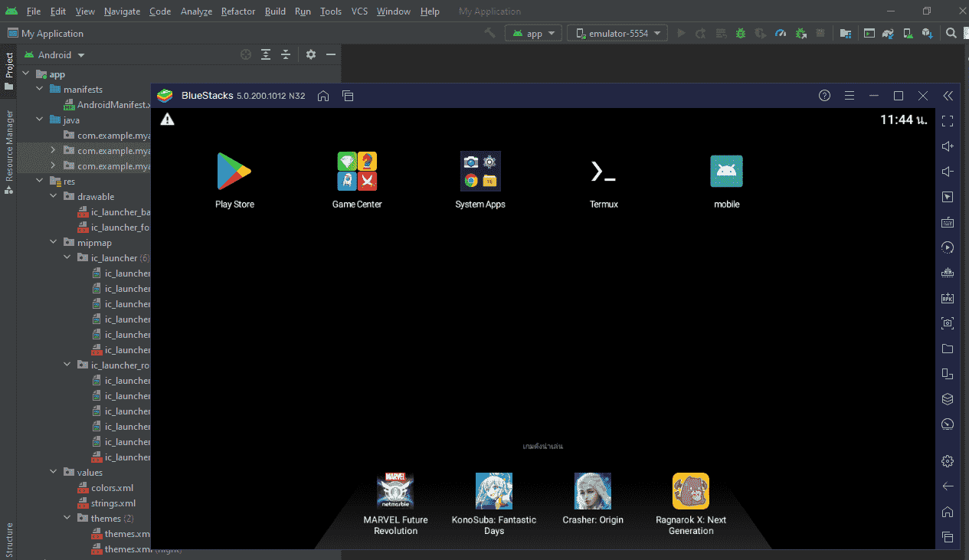Image resolution: width=969 pixels, height=560 pixels.
Task: Click the select opened file target icon
Action: click(246, 54)
